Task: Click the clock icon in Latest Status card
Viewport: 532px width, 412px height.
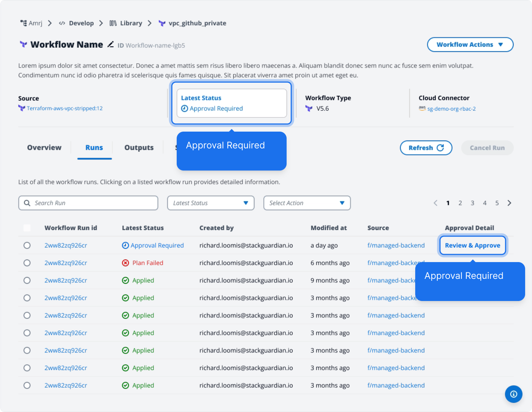Action: point(184,109)
